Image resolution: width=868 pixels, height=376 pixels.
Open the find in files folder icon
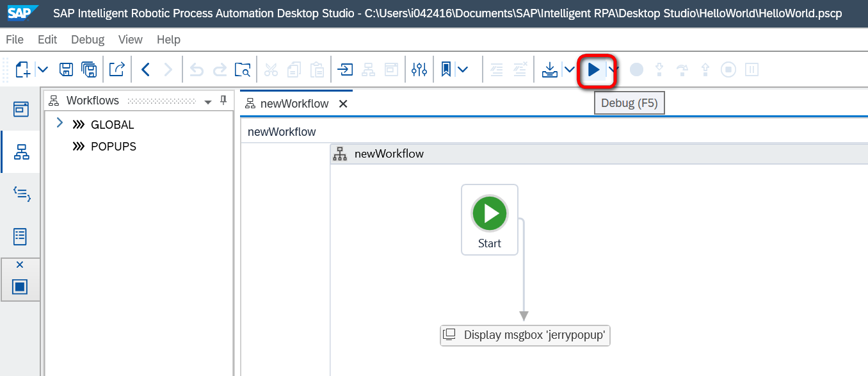[243, 69]
